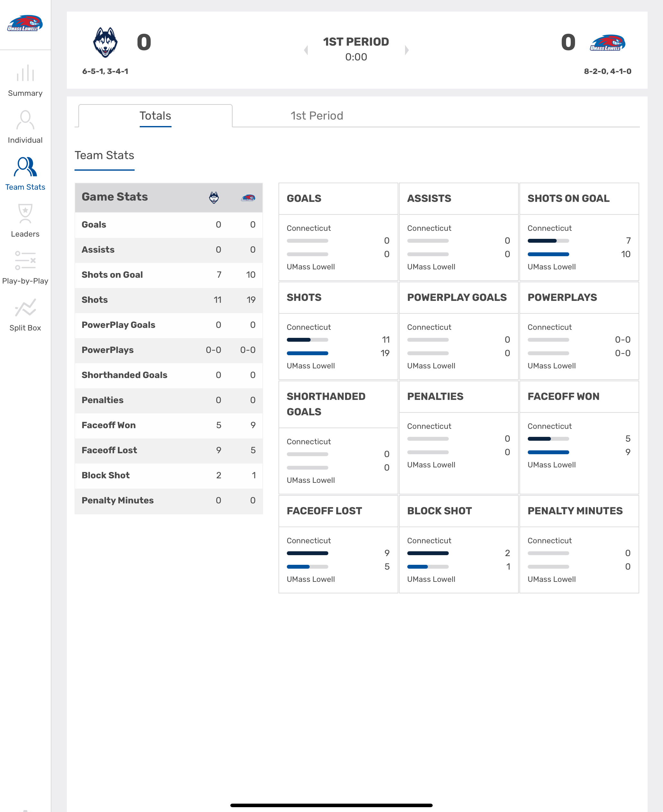Click the Shots on Goal table row

[x=169, y=275]
